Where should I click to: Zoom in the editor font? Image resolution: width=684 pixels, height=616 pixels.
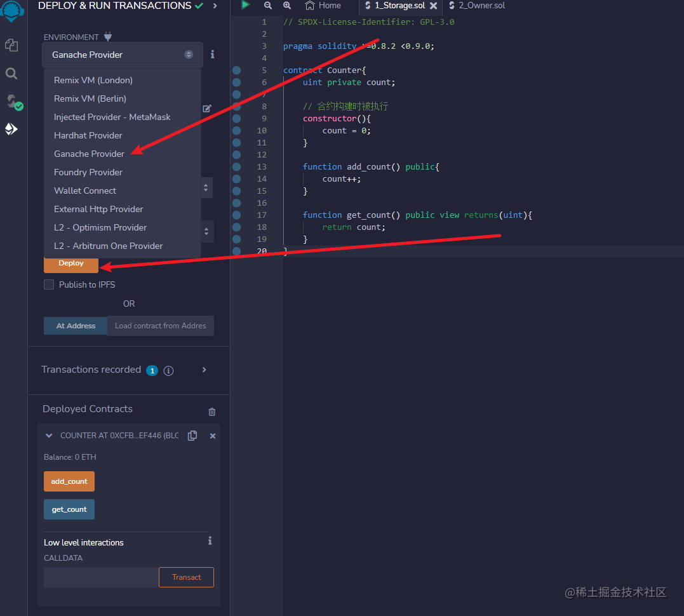tap(287, 5)
